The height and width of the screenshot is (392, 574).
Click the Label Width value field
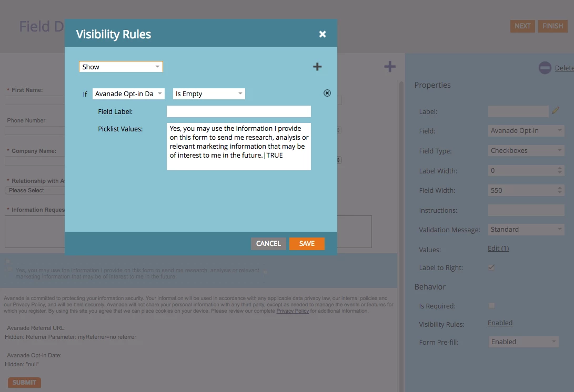522,170
